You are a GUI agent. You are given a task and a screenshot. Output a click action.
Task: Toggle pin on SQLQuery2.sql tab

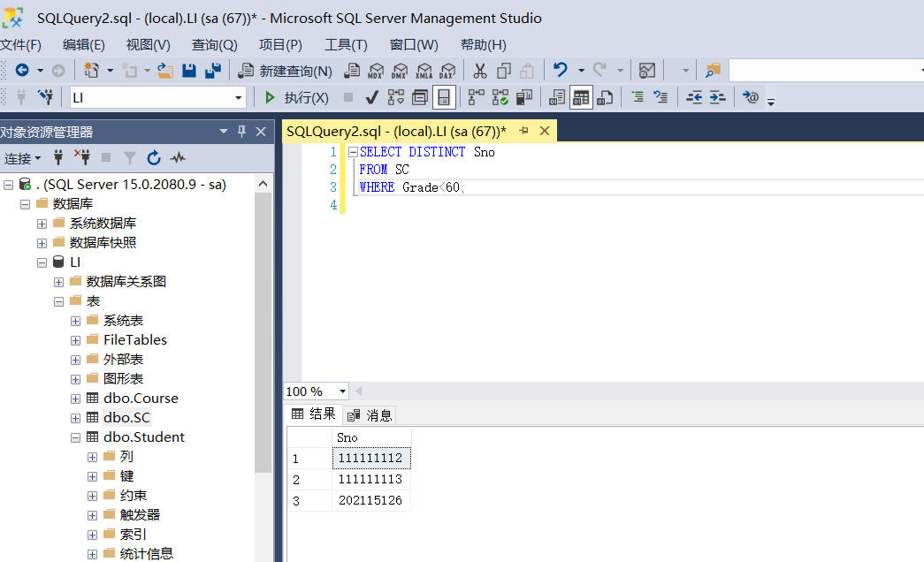[523, 131]
